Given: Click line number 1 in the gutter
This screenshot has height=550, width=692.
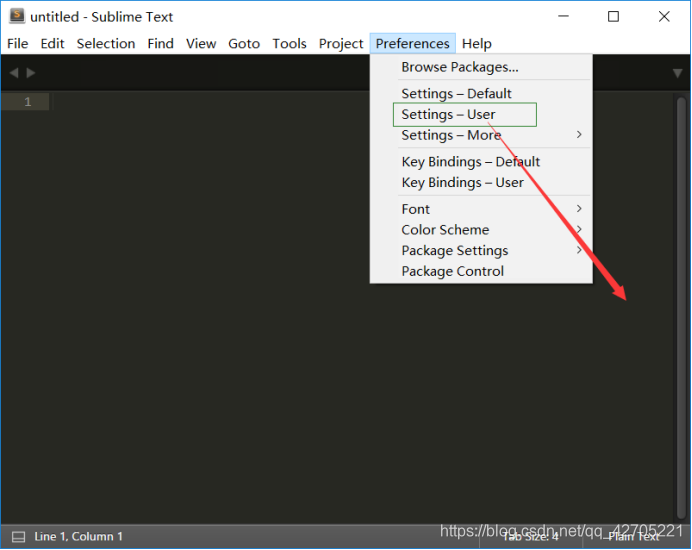Looking at the screenshot, I should pyautogui.click(x=27, y=102).
